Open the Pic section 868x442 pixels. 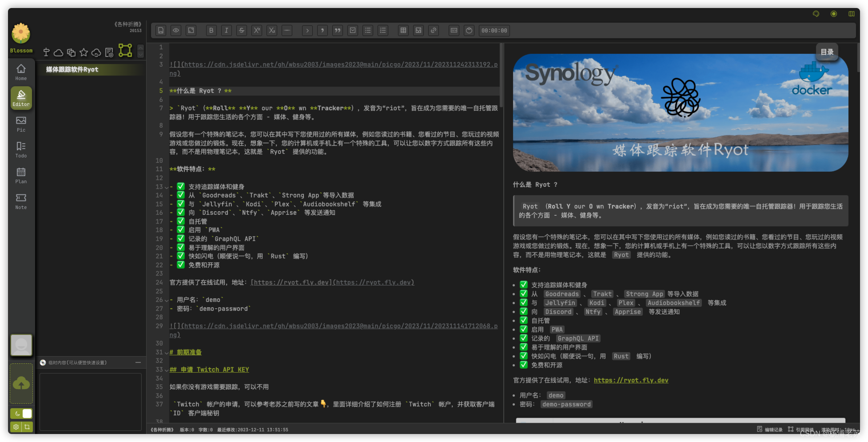[21, 124]
